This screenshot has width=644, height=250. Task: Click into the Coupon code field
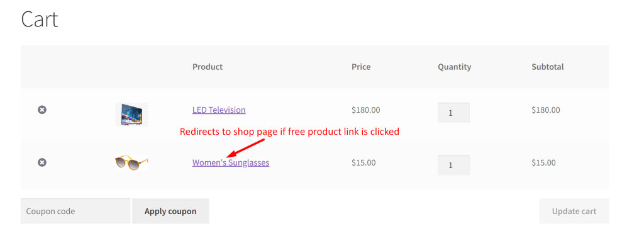(x=75, y=212)
